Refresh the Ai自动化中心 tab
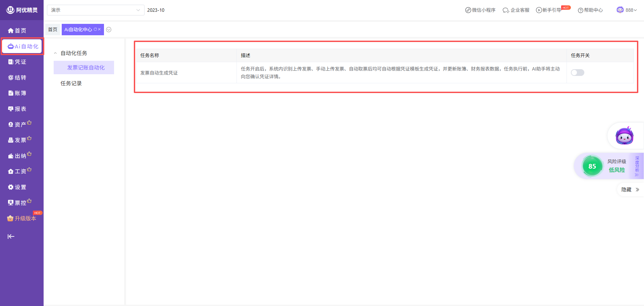Viewport: 644px width, 306px height. point(95,30)
